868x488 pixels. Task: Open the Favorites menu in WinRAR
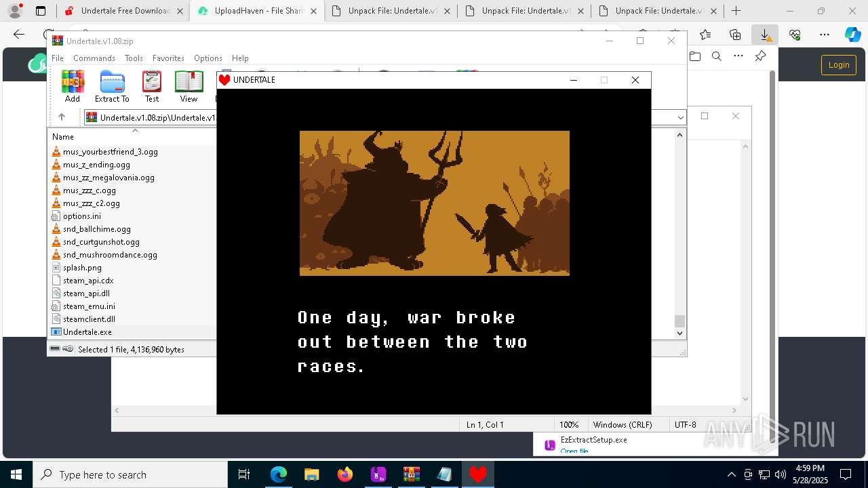(168, 58)
